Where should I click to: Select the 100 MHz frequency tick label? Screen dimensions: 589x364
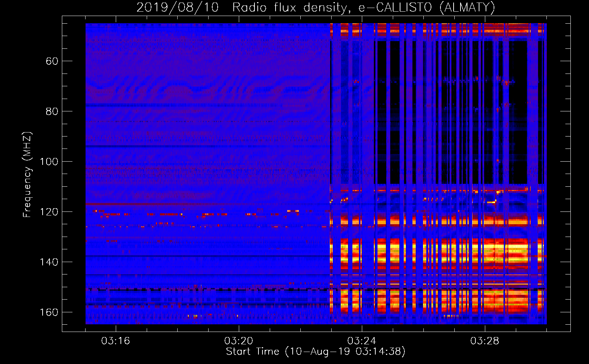coord(49,162)
